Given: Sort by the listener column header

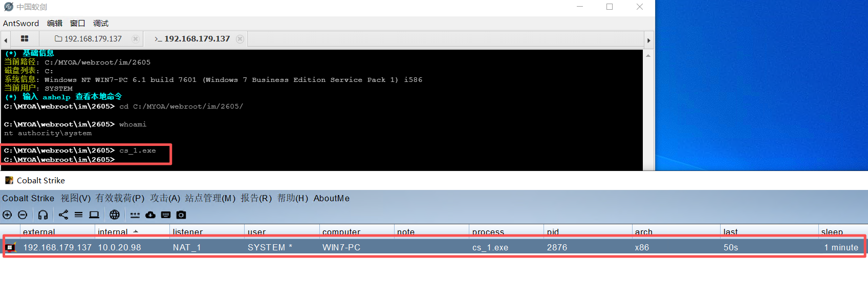Looking at the screenshot, I should click(x=207, y=231).
